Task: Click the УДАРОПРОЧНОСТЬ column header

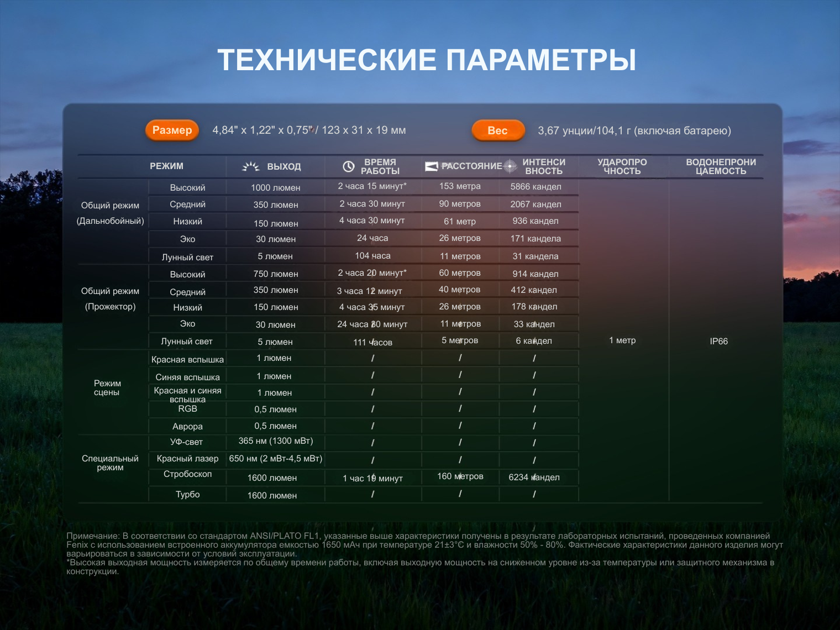Action: pos(622,166)
